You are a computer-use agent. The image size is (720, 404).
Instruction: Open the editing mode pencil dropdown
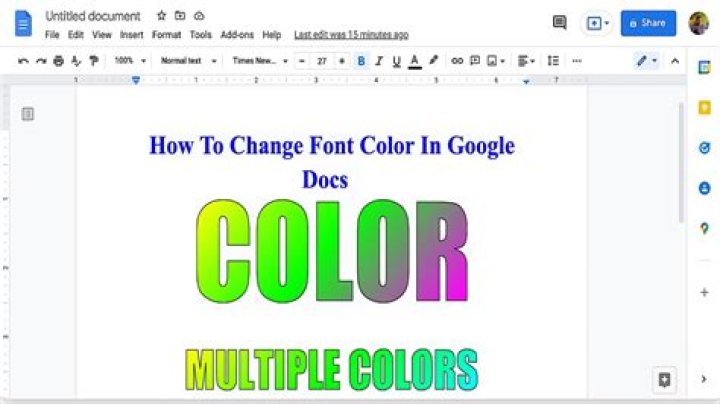[647, 61]
